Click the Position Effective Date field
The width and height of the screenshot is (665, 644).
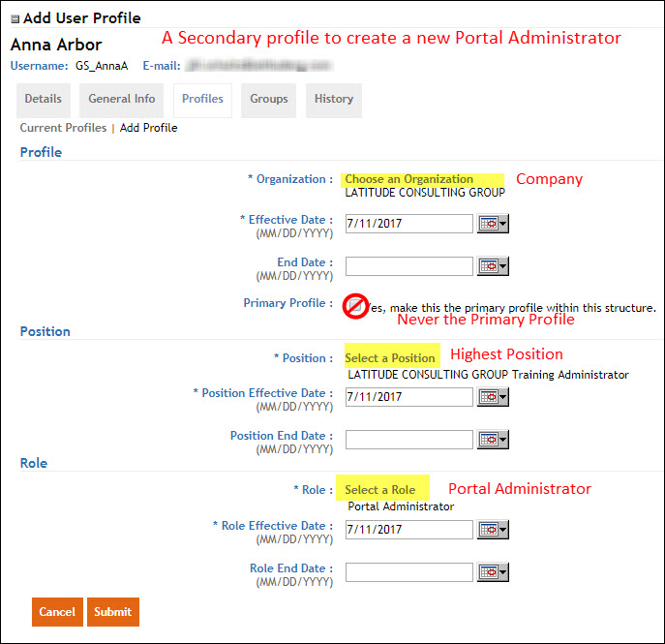(x=408, y=397)
